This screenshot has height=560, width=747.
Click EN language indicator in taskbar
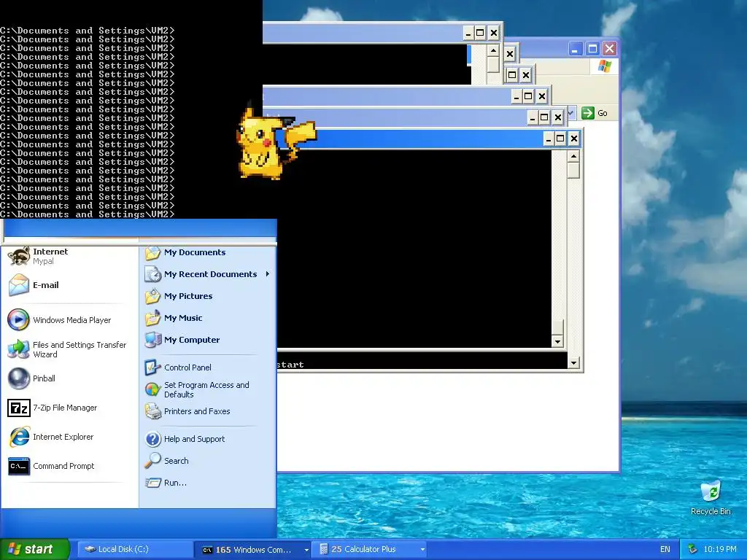665,550
